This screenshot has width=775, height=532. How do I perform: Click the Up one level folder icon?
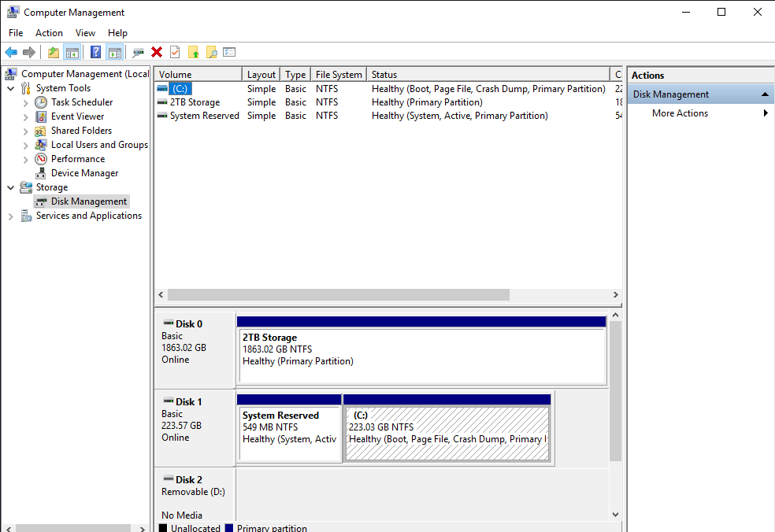click(x=54, y=52)
